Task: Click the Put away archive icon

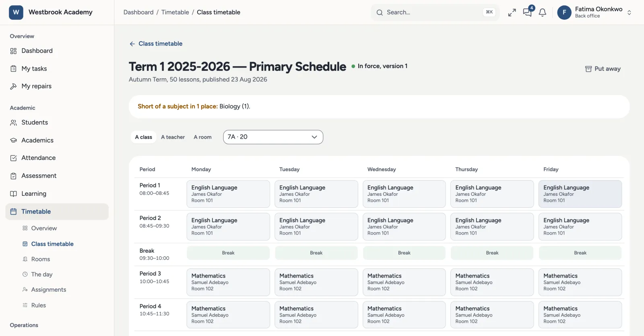Action: pyautogui.click(x=588, y=69)
